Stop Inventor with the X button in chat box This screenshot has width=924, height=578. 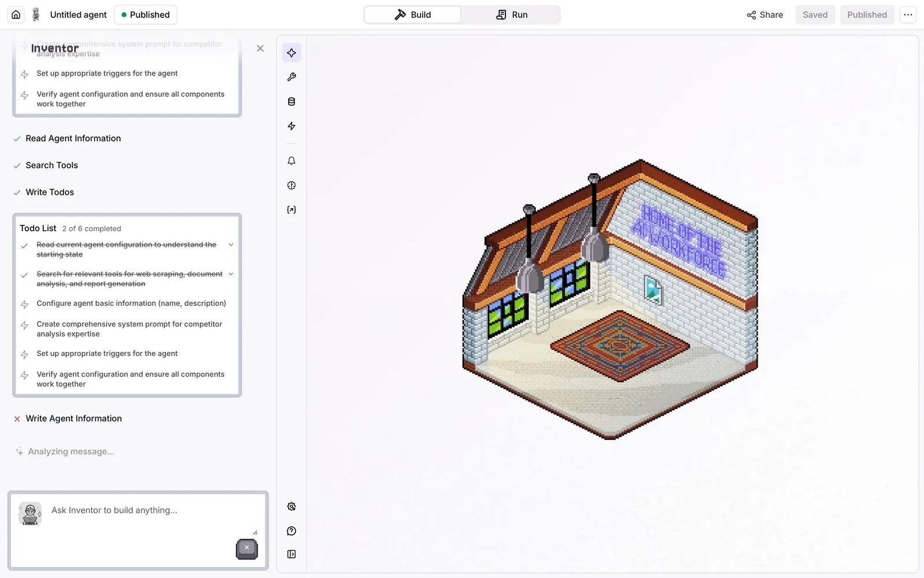point(247,549)
